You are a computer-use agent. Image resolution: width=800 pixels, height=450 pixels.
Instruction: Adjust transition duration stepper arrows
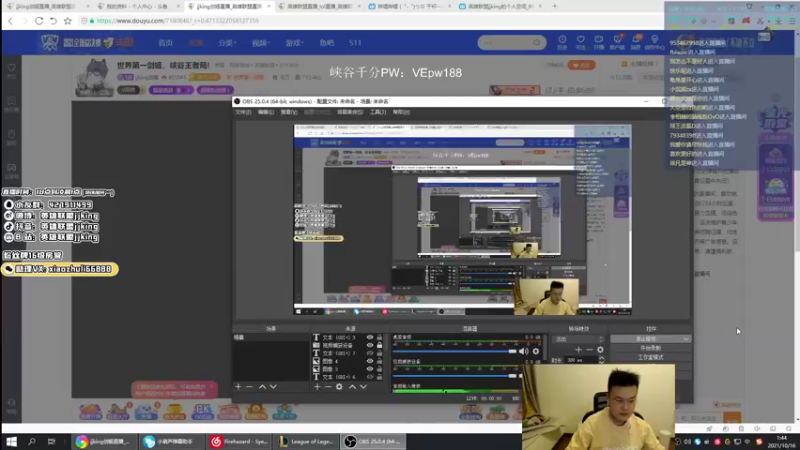[601, 360]
